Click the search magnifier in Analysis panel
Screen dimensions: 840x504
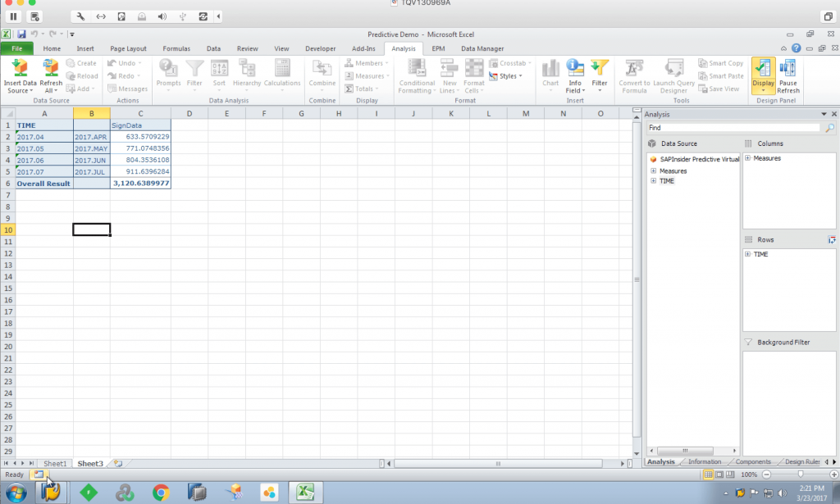point(829,128)
